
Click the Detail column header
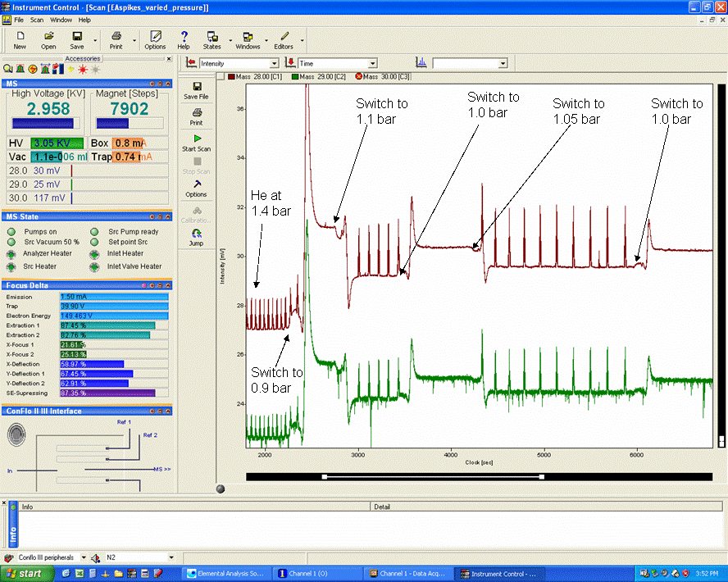click(x=547, y=507)
